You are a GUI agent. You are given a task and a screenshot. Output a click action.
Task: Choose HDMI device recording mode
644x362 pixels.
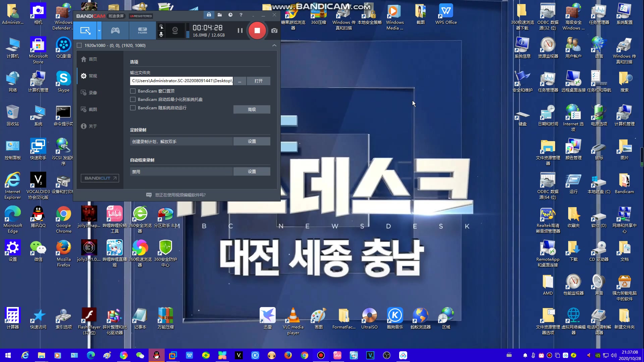pos(142,31)
